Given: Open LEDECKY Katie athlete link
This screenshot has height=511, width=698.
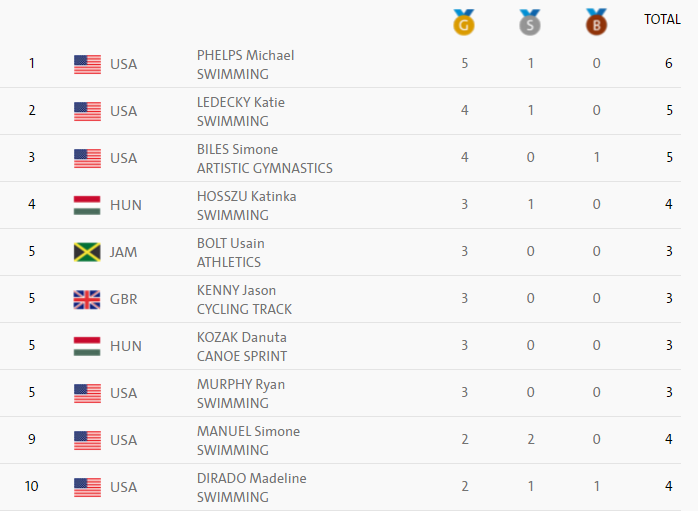Looking at the screenshot, I should (240, 102).
